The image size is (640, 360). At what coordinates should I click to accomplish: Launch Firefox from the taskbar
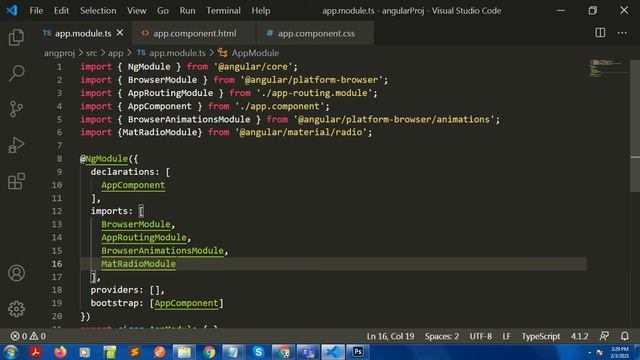(60, 352)
